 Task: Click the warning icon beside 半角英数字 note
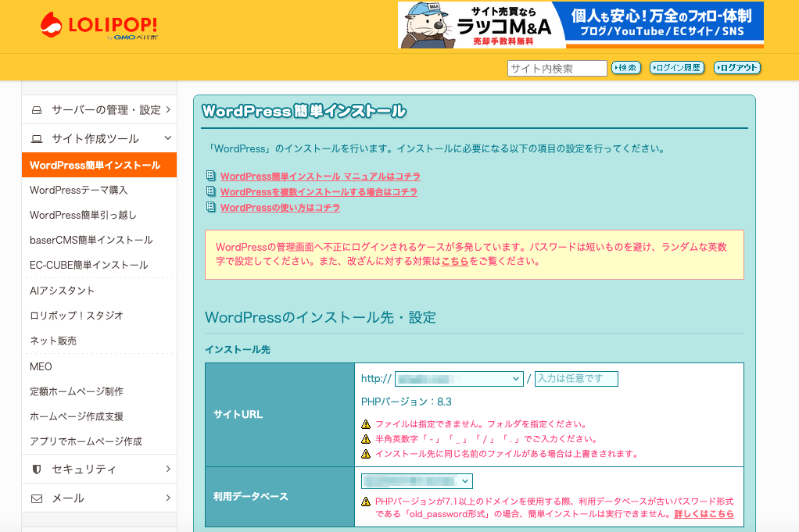tap(366, 439)
